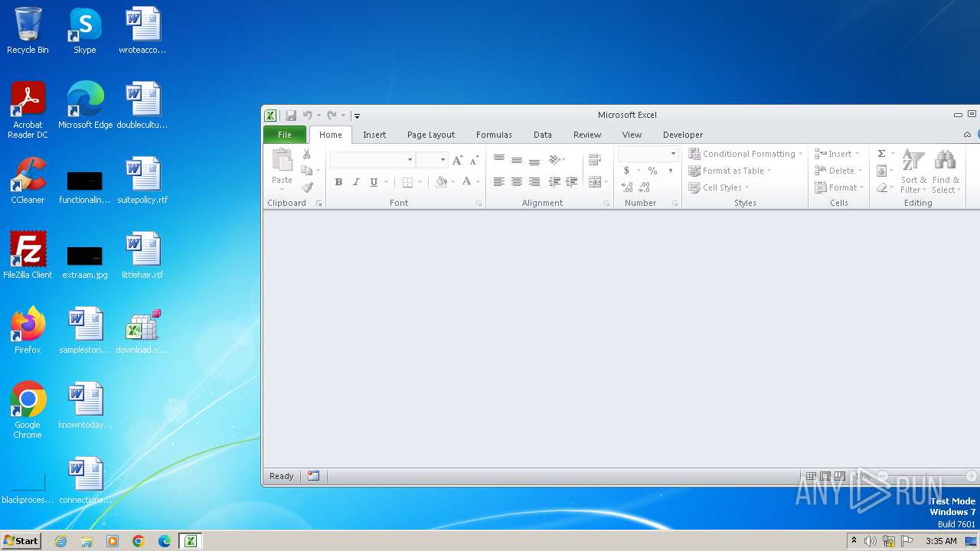This screenshot has height=551, width=980.
Task: Toggle Align Text Left
Action: point(499,182)
